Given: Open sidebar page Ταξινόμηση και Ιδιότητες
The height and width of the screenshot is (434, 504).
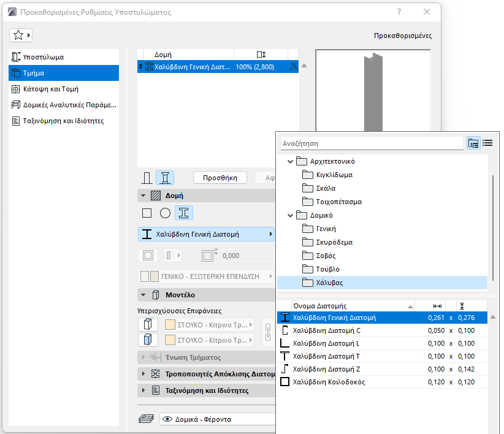Looking at the screenshot, I should (x=64, y=121).
